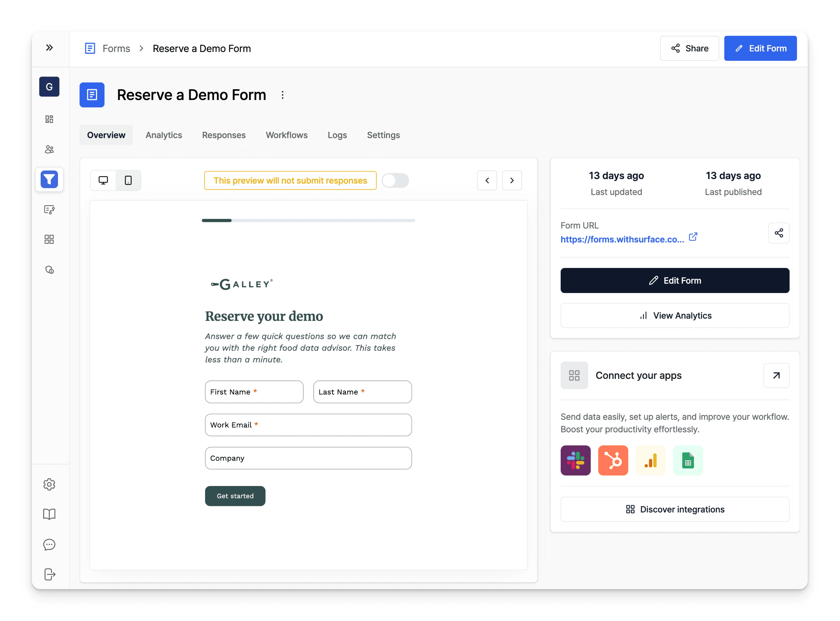This screenshot has width=840, height=621.
Task: Click the View Analytics button
Action: pyautogui.click(x=675, y=315)
